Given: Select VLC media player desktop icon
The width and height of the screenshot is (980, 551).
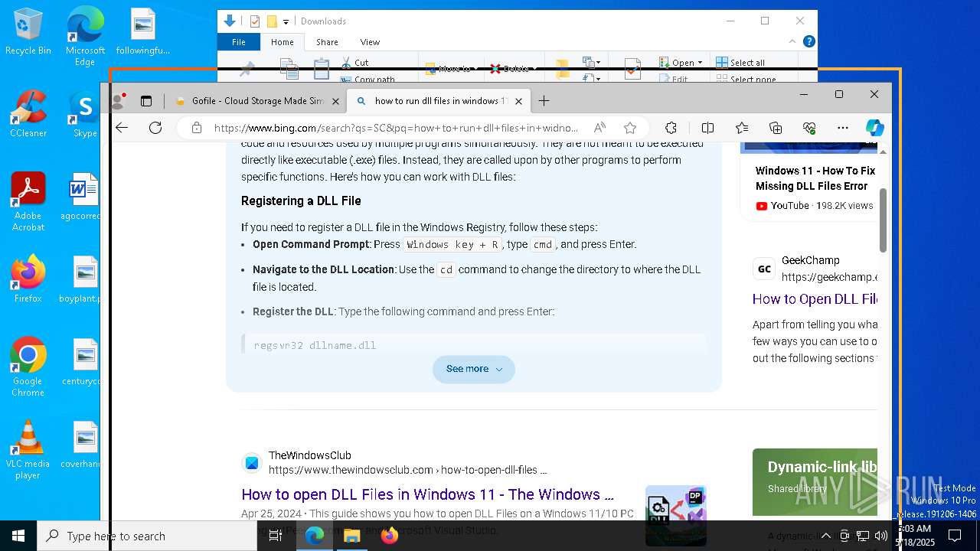Looking at the screenshot, I should 28,450.
